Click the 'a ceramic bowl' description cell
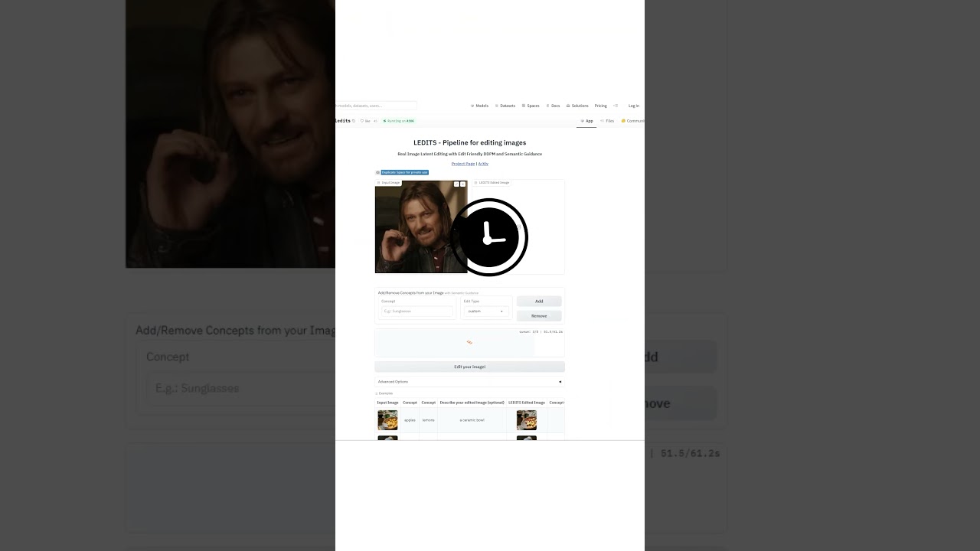The width and height of the screenshot is (980, 551). click(472, 420)
